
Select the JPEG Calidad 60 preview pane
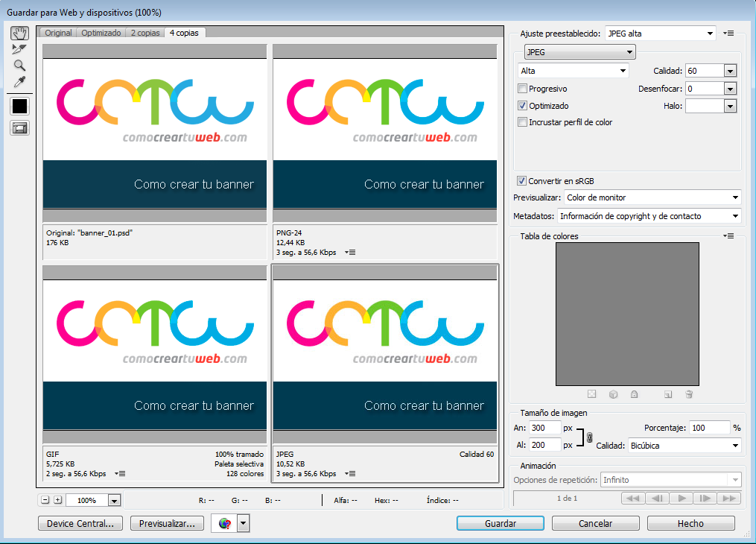pos(385,373)
